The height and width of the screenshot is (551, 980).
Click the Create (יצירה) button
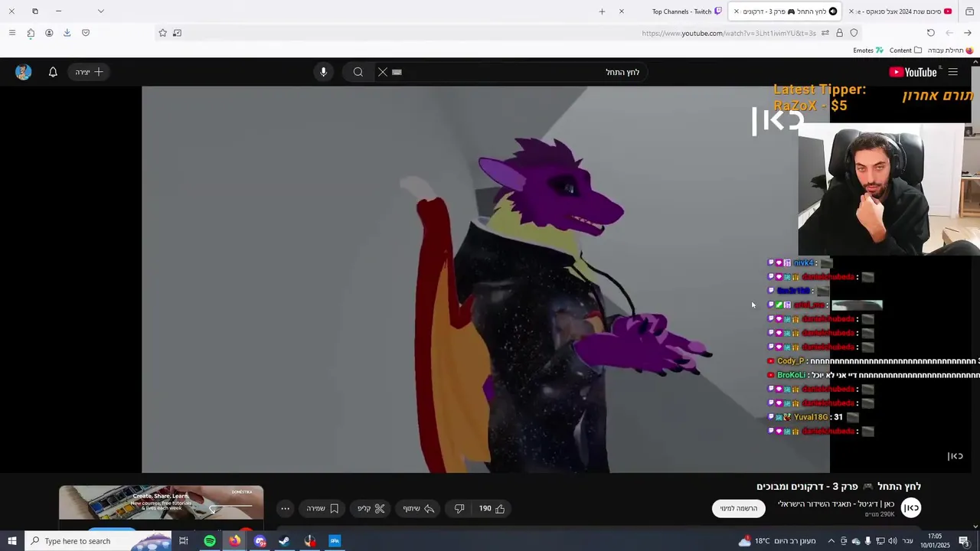(x=89, y=72)
